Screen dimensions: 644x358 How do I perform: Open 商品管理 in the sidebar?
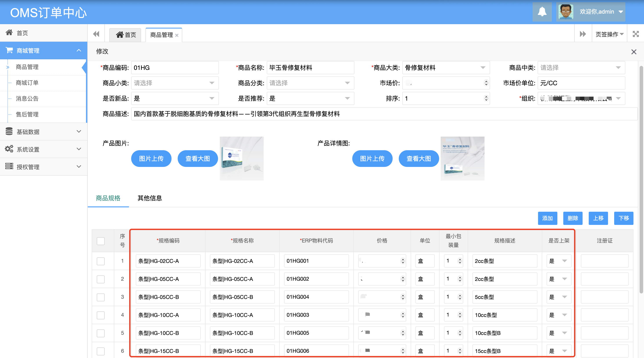(x=27, y=67)
